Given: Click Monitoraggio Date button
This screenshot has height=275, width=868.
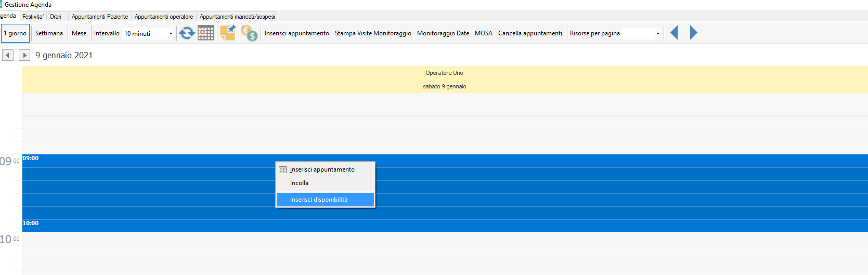Looking at the screenshot, I should coord(443,33).
